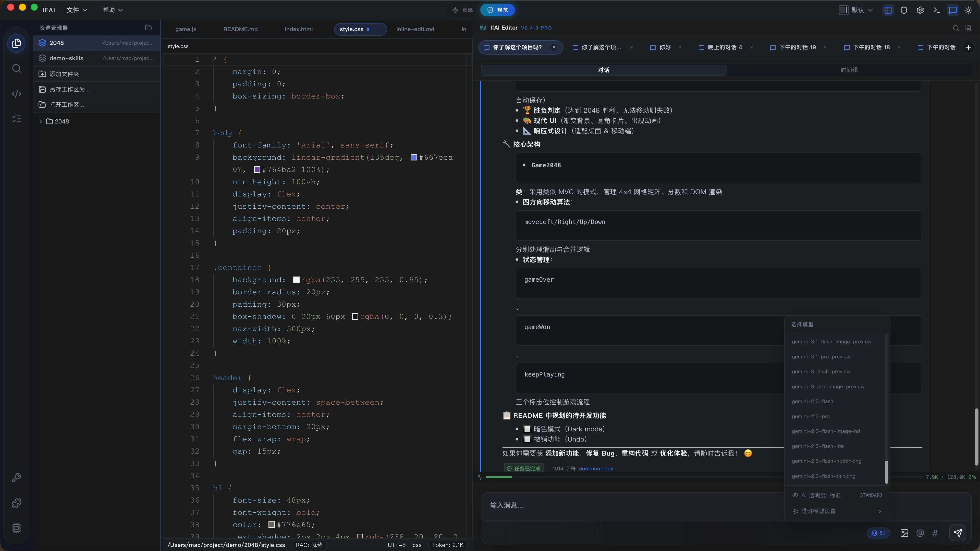
Task: Toggle the chat panel icon in title bar
Action: coord(953,10)
